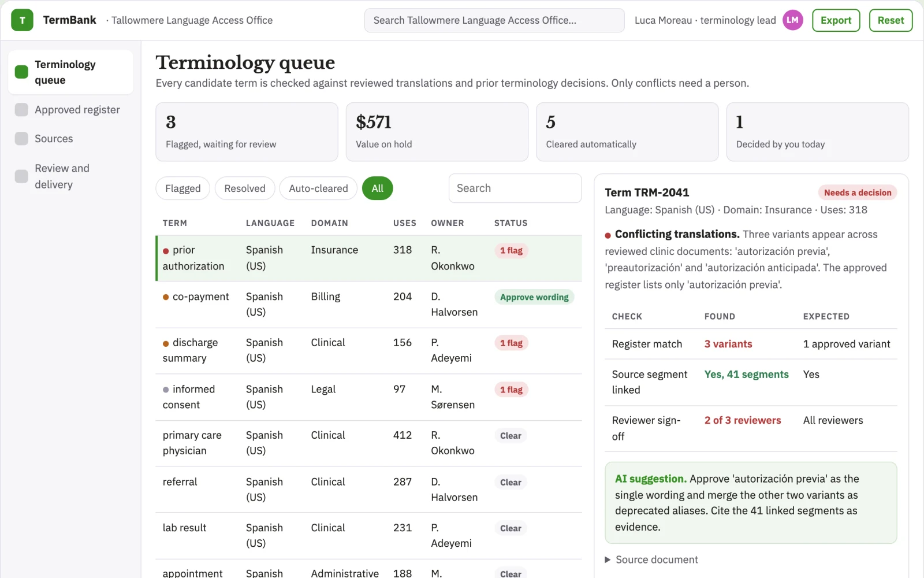This screenshot has height=578, width=924.
Task: Select the lab result term row
Action: click(368, 536)
